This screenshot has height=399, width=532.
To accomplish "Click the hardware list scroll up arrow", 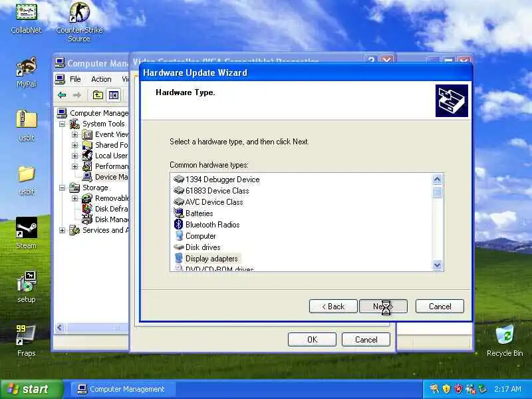I will [437, 179].
